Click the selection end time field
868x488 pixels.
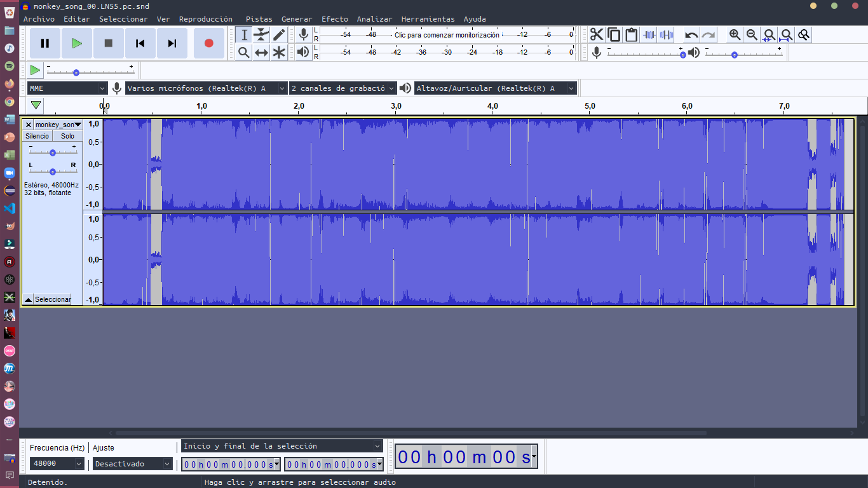click(334, 464)
